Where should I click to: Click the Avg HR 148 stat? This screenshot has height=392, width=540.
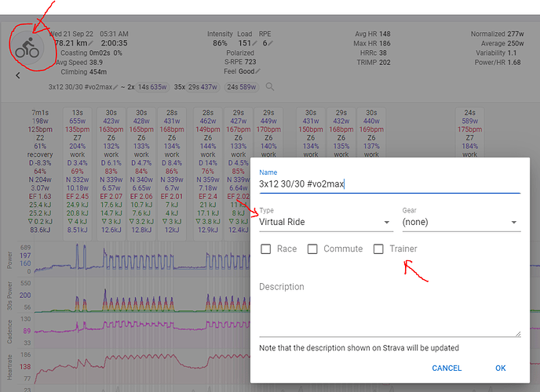point(373,34)
